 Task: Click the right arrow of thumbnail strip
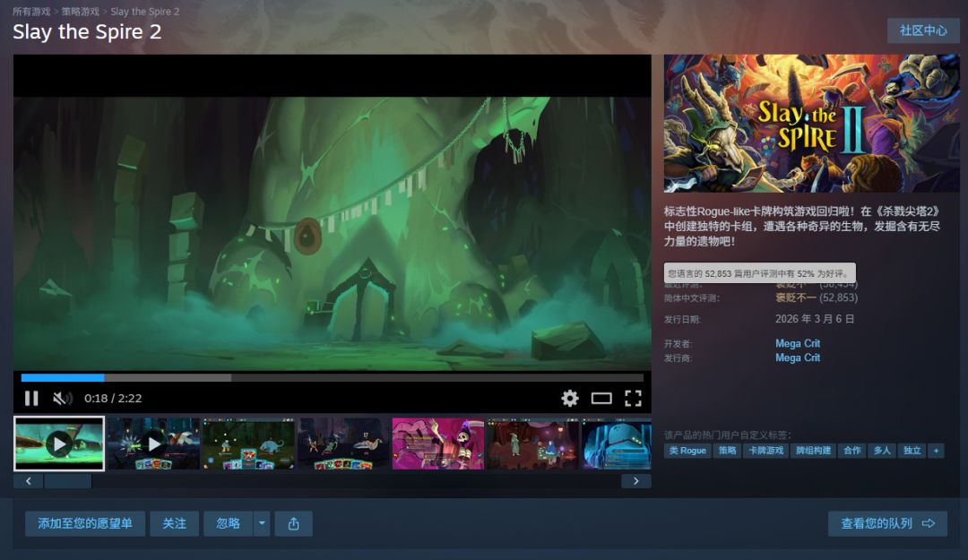coord(635,481)
